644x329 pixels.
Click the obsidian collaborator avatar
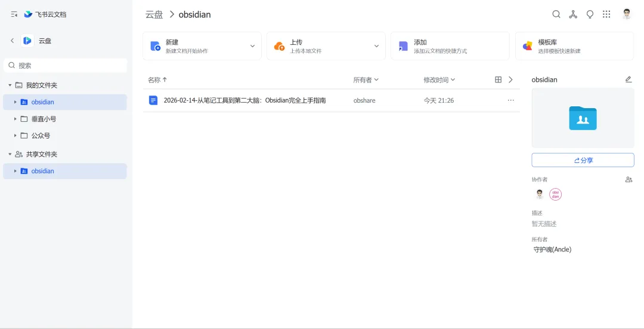pos(555,194)
